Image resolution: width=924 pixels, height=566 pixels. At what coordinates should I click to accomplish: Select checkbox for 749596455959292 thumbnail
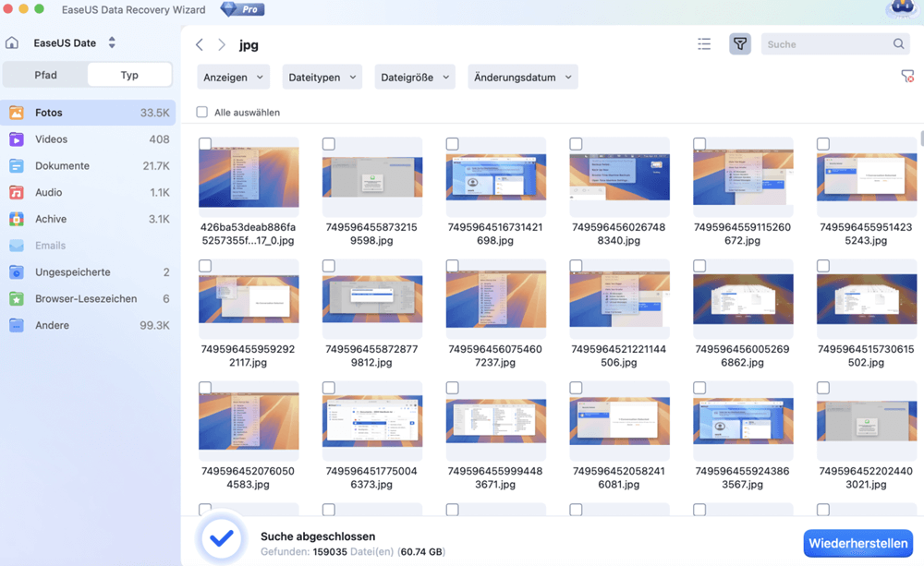click(x=204, y=265)
